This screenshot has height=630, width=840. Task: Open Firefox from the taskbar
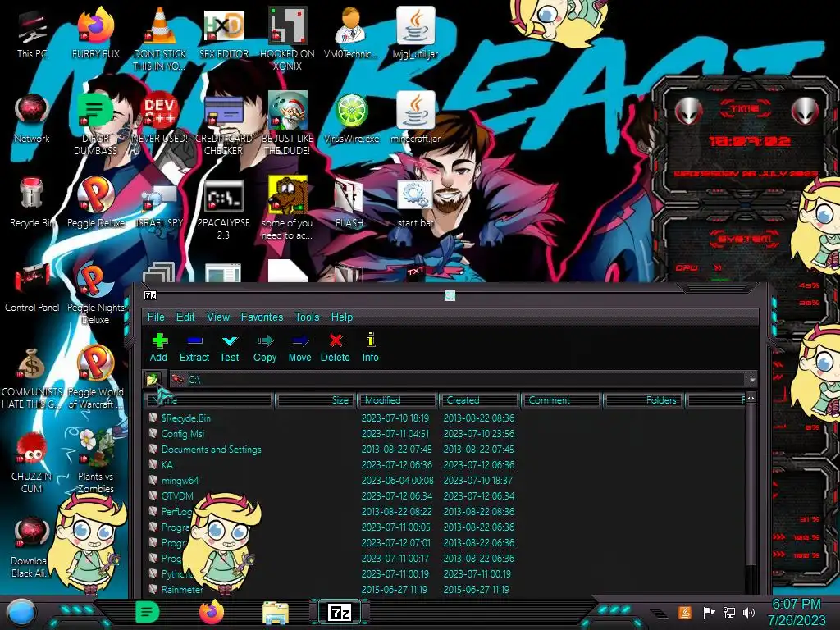coord(212,612)
